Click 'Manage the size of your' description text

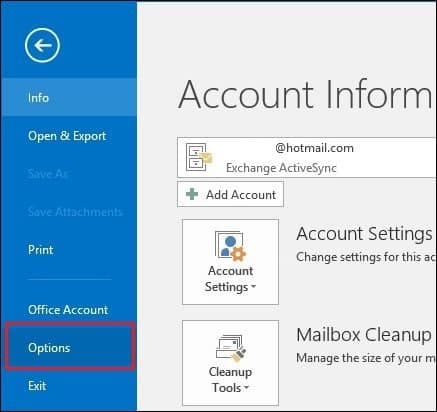click(366, 358)
